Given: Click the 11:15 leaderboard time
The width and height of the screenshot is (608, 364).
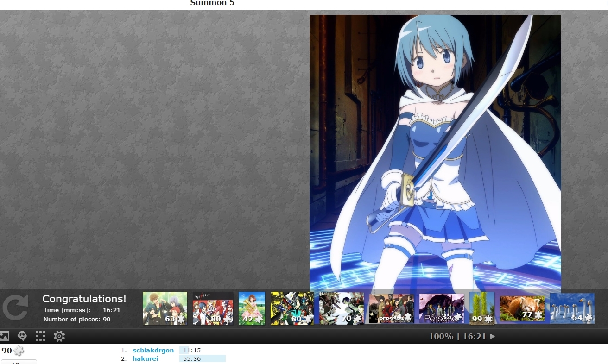Looking at the screenshot, I should pyautogui.click(x=192, y=351).
